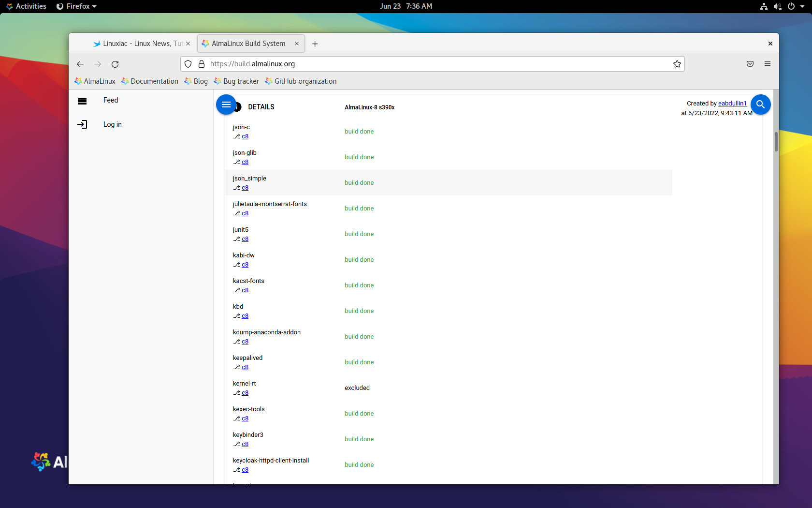Viewport: 812px width, 508px height.
Task: Open the power menu icon in top bar
Action: 791,6
